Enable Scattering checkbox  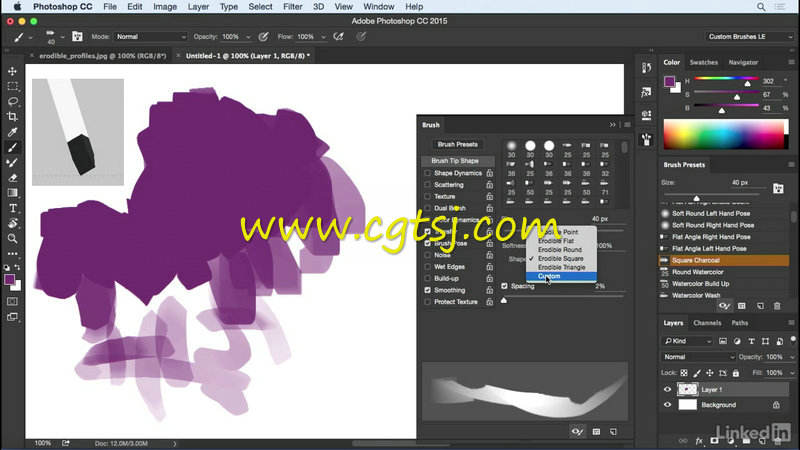click(x=428, y=185)
